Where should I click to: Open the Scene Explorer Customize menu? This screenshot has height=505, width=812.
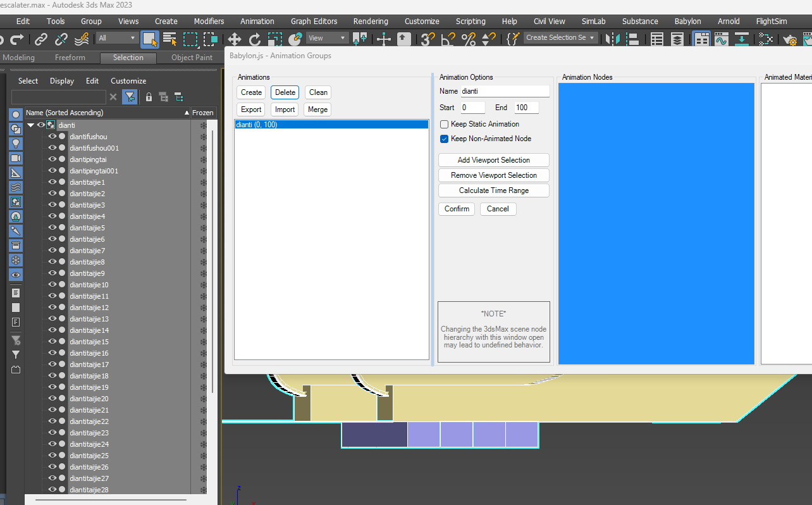(x=128, y=81)
